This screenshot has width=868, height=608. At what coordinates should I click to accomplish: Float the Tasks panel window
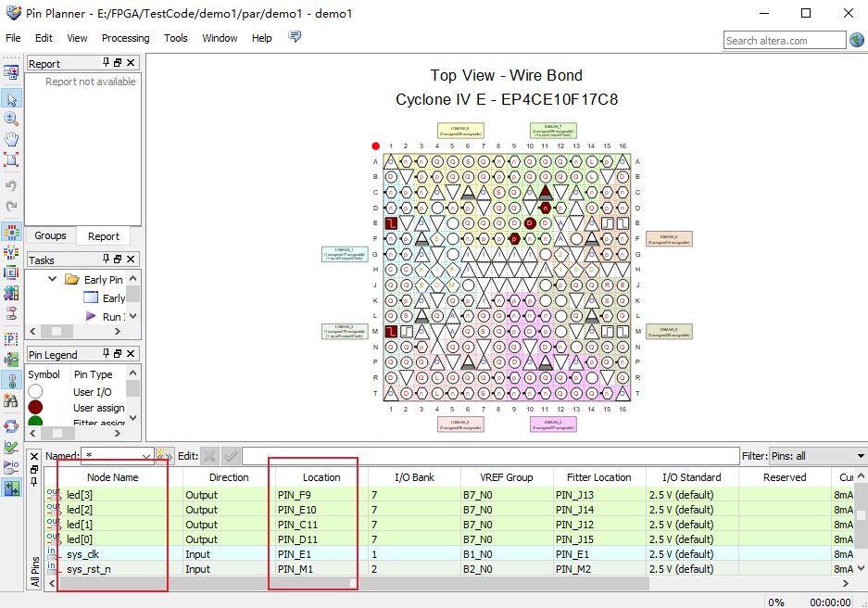[x=118, y=260]
